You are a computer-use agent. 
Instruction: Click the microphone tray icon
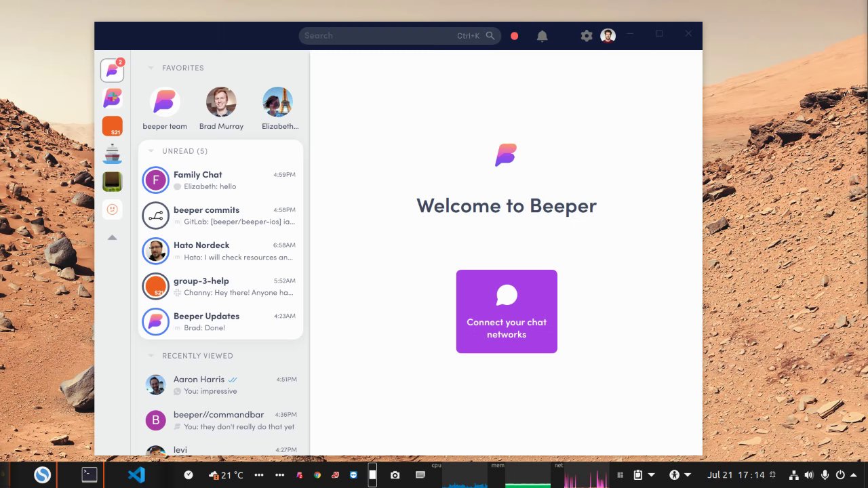825,475
